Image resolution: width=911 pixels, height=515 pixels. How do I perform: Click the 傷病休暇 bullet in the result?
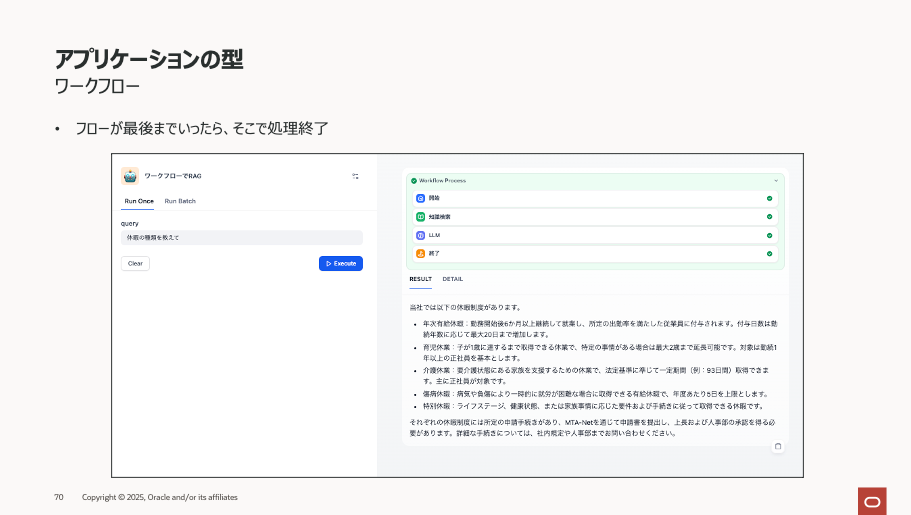click(x=597, y=394)
